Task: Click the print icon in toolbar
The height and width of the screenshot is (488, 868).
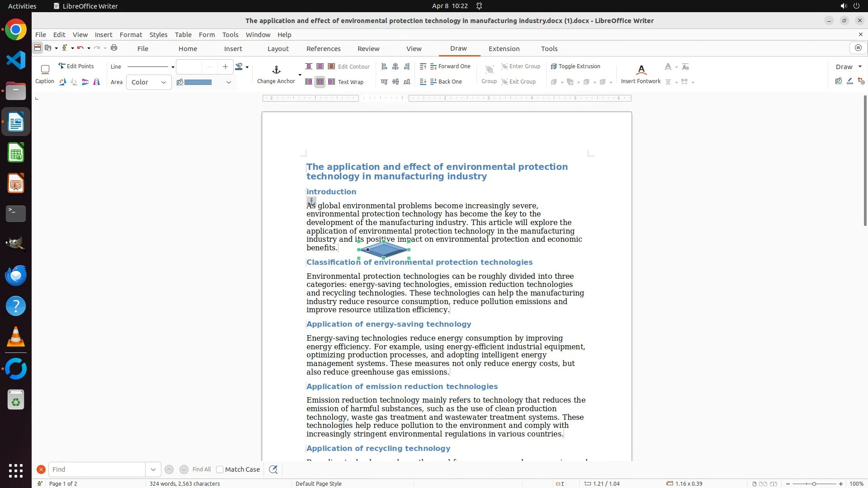Action: pos(114,48)
